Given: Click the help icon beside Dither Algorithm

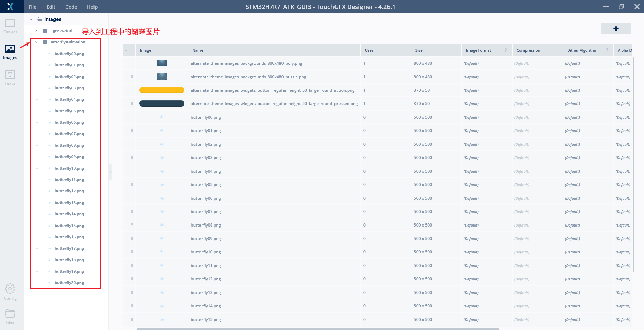Looking at the screenshot, I should [x=607, y=50].
